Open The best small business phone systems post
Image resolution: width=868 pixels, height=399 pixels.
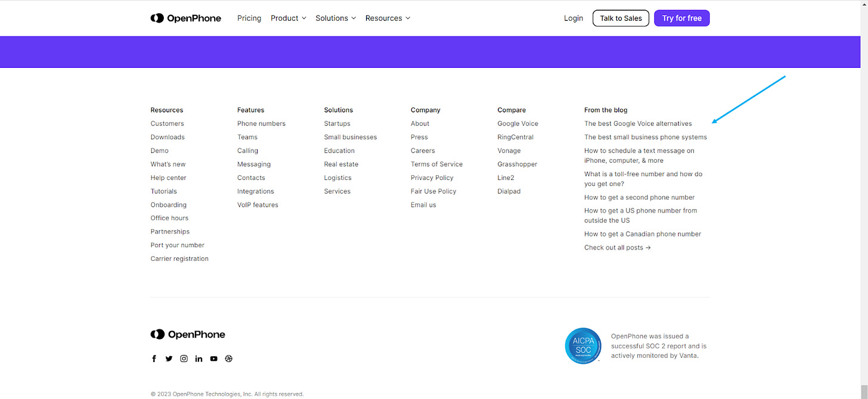coord(646,137)
